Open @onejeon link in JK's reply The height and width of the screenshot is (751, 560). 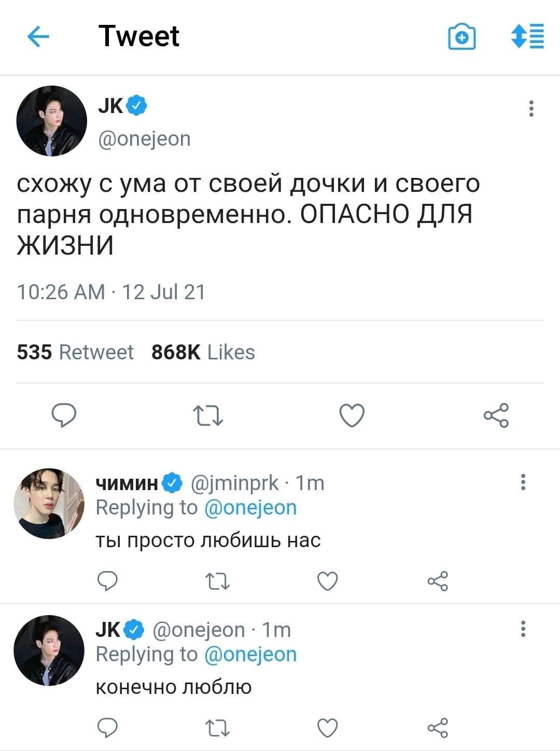tap(250, 654)
